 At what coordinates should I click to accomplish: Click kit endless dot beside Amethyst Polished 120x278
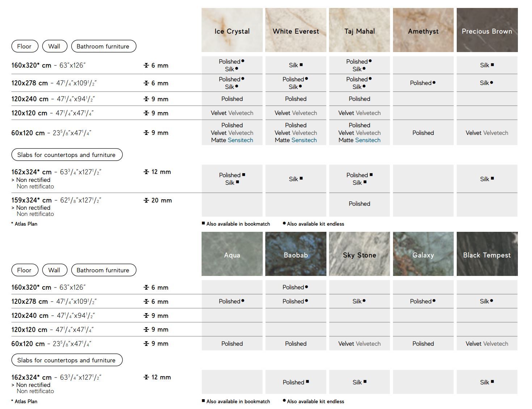pyautogui.click(x=434, y=83)
